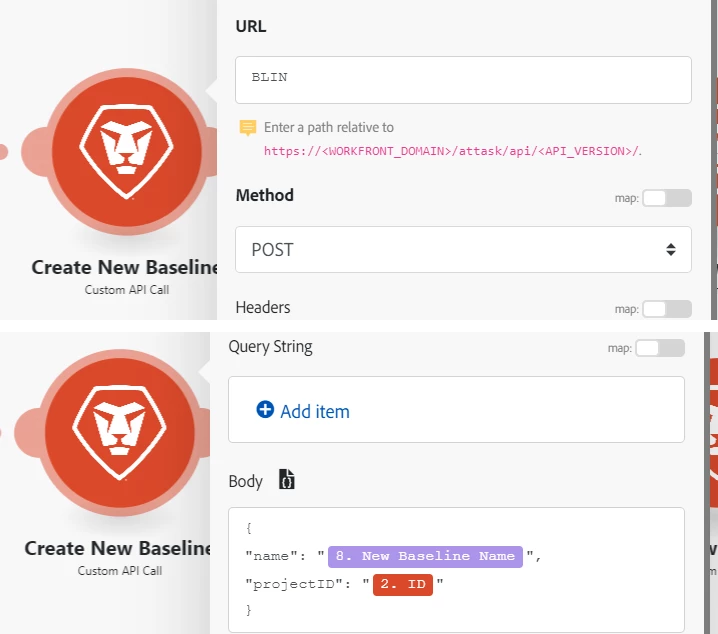Toggle the Headers map switch
The height and width of the screenshot is (634, 718).
click(667, 309)
